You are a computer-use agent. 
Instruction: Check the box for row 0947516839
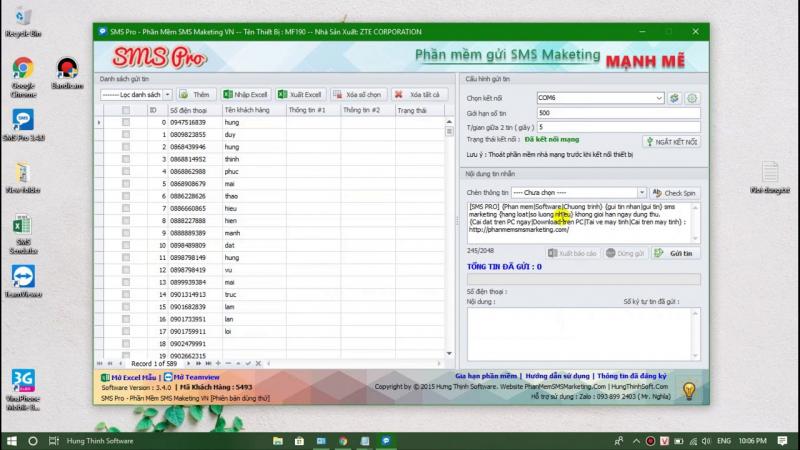click(x=126, y=122)
